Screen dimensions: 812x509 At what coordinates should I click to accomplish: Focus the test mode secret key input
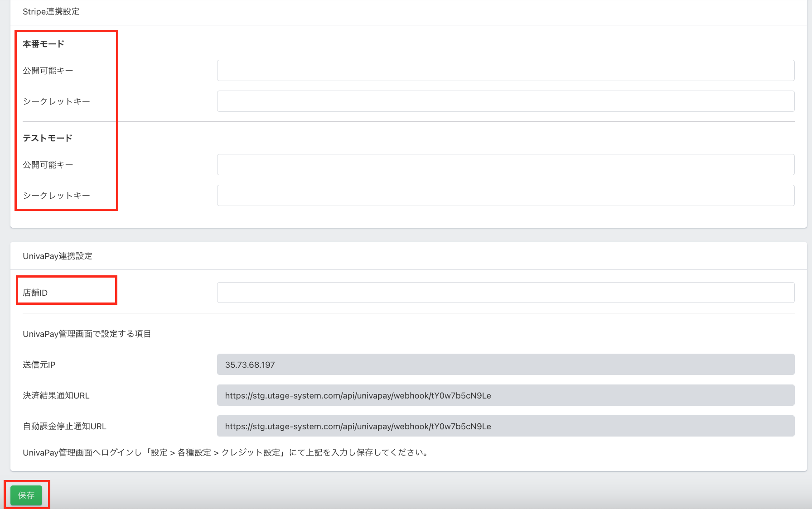click(505, 196)
